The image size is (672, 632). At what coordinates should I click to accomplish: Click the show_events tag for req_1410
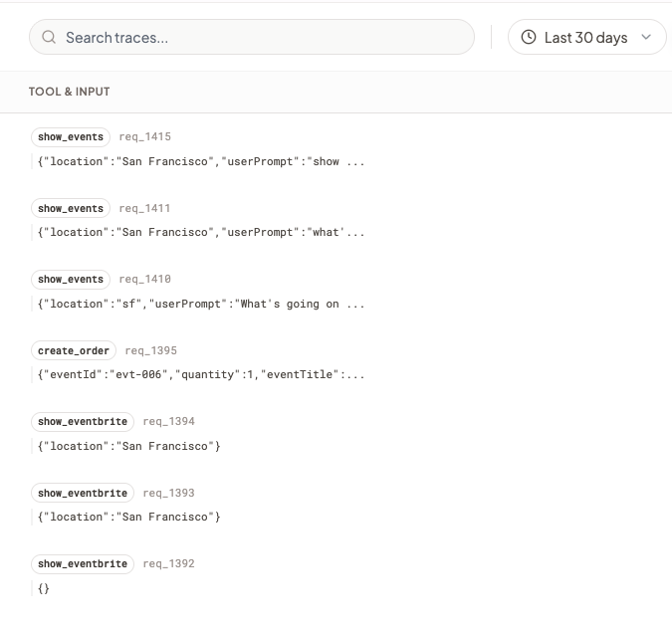[x=71, y=280]
